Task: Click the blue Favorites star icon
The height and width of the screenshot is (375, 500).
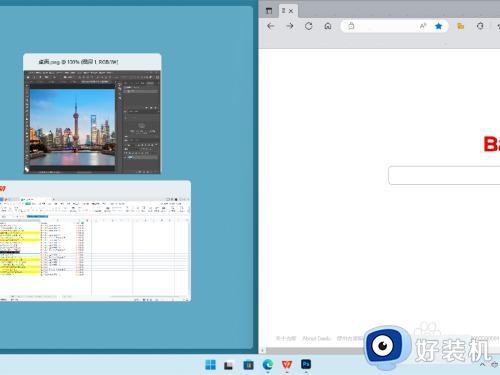Action: click(439, 26)
